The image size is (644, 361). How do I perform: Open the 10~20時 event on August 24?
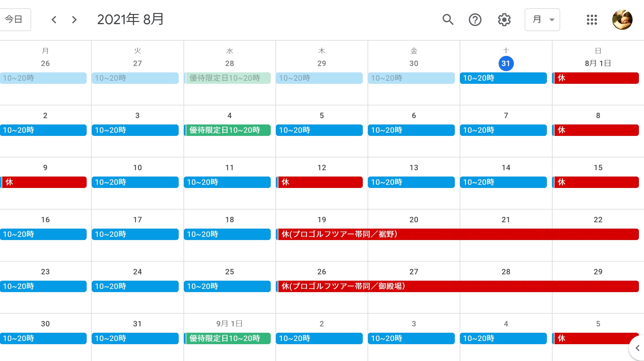pos(135,286)
